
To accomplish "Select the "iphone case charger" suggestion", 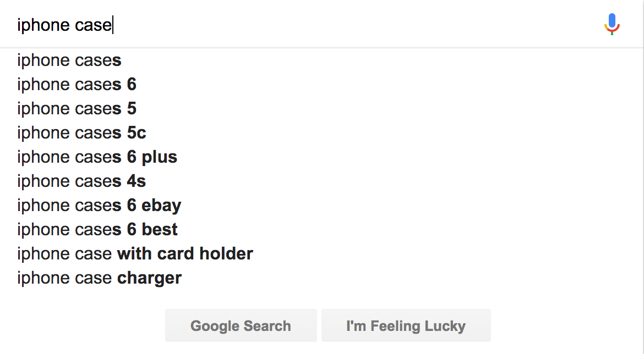I will point(99,278).
